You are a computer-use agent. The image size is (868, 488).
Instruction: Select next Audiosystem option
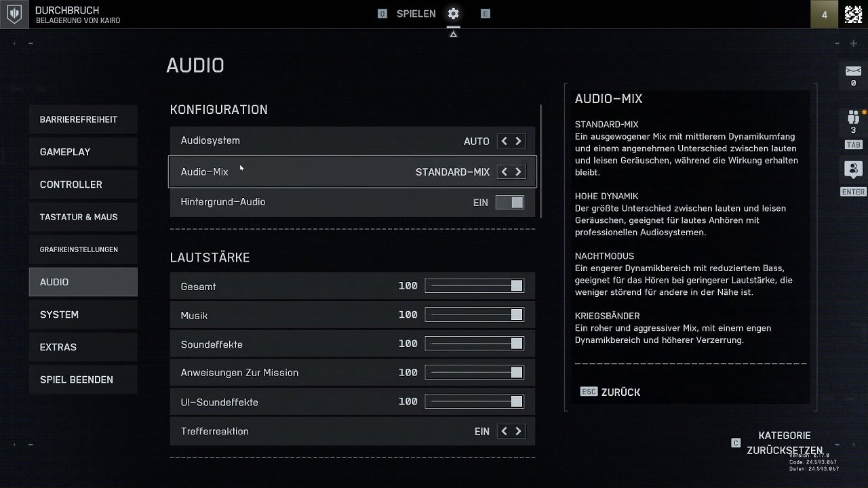click(519, 141)
